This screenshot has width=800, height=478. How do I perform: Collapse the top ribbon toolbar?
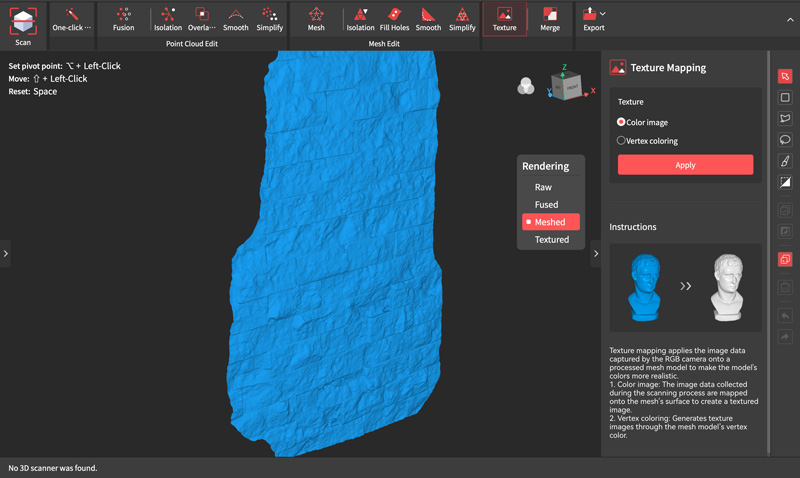click(790, 20)
